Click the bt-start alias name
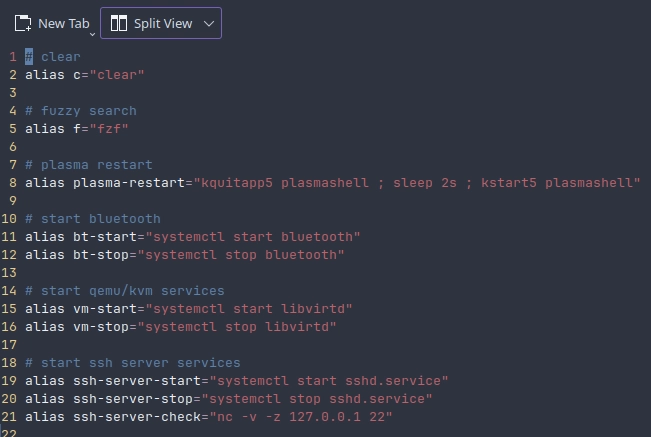The width and height of the screenshot is (651, 437). [x=105, y=237]
